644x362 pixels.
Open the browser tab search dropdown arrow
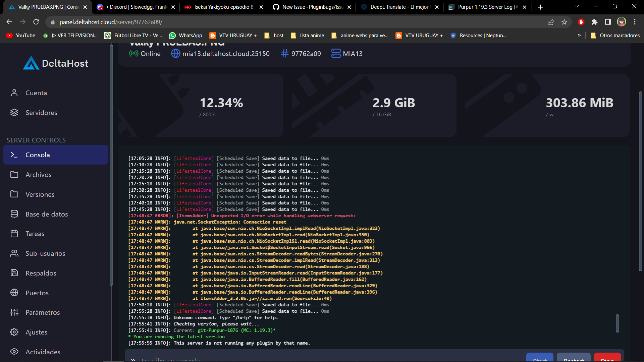click(x=576, y=7)
